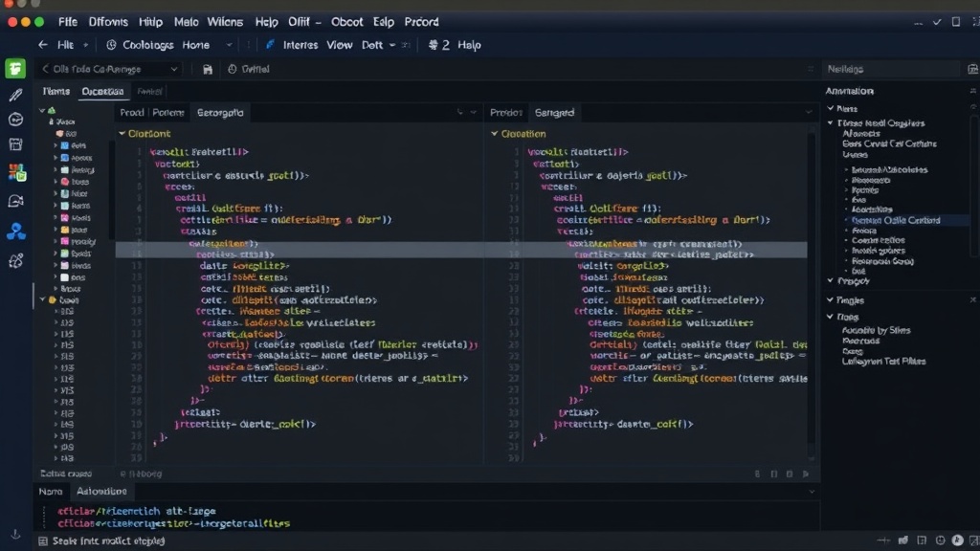The width and height of the screenshot is (980, 551).
Task: Click the bug icon next to 2
Action: click(433, 45)
